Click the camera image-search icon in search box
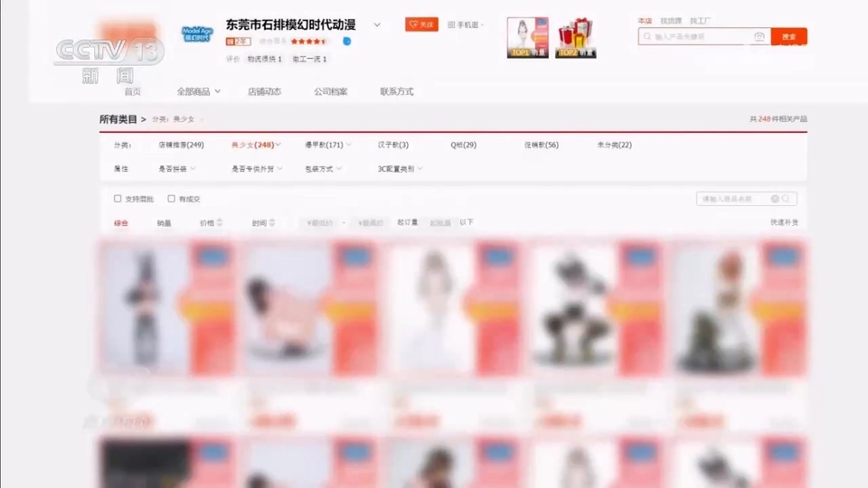Image resolution: width=868 pixels, height=488 pixels. coord(759,37)
